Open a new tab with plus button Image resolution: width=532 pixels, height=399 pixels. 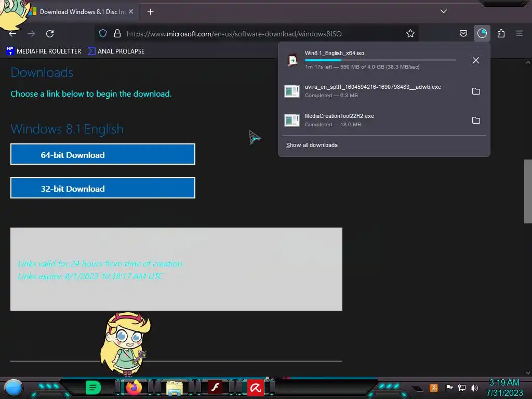tap(150, 12)
